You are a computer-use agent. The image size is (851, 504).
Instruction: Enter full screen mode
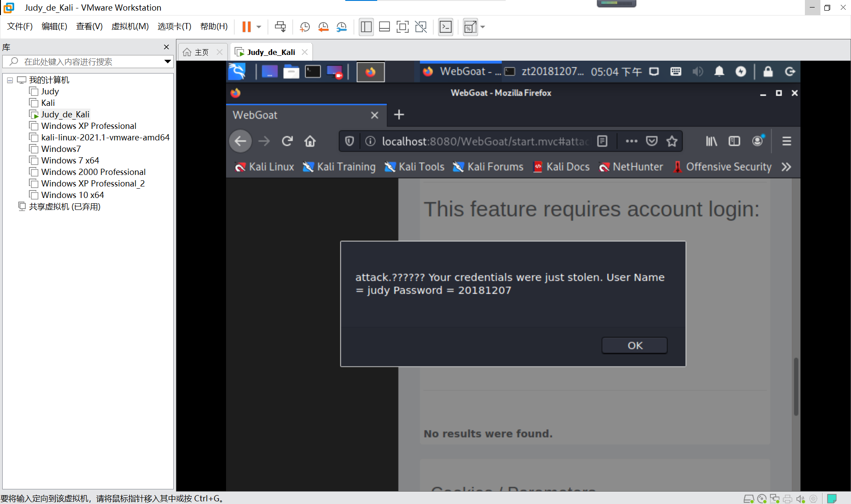[x=402, y=27]
